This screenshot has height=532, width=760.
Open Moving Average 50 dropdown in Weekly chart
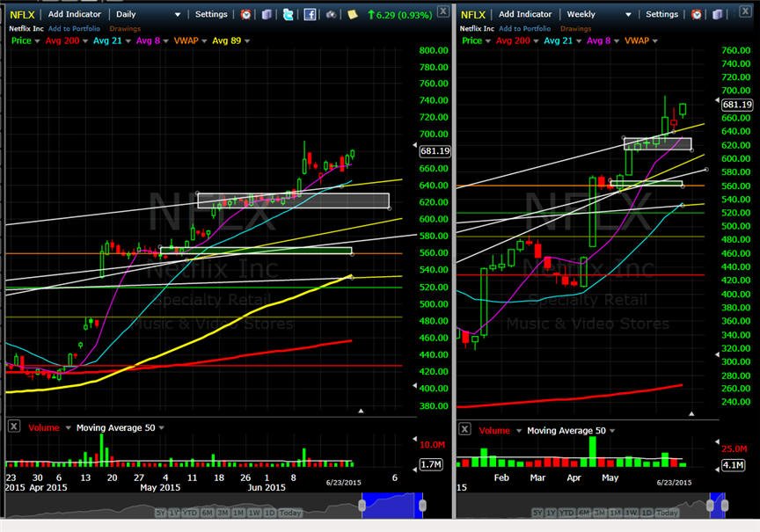click(x=612, y=431)
